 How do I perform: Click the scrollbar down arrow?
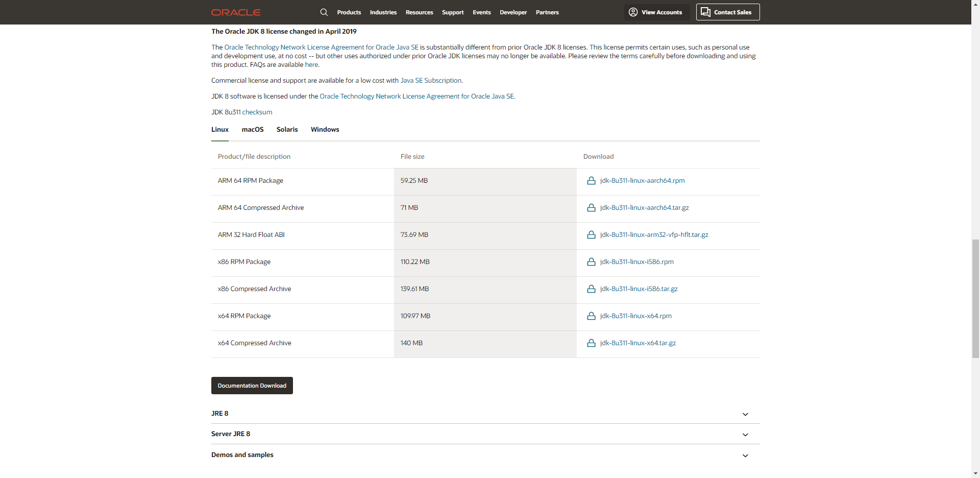click(x=975, y=473)
